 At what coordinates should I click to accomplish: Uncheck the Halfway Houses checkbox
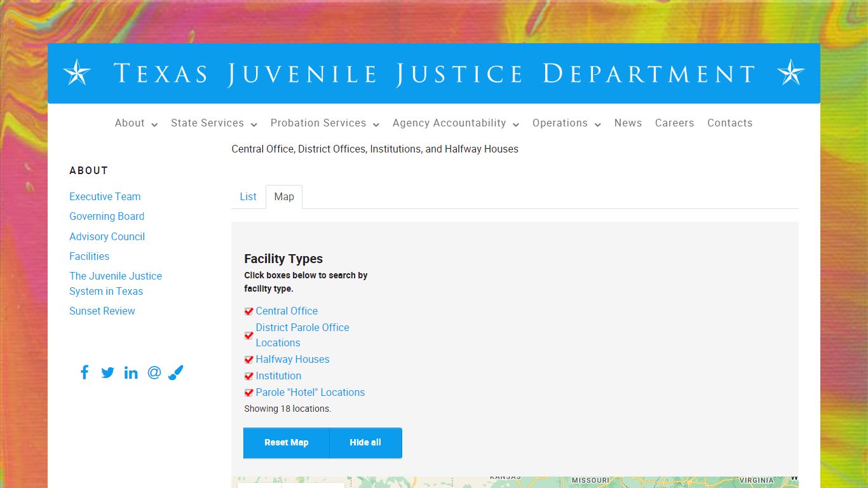[249, 360]
